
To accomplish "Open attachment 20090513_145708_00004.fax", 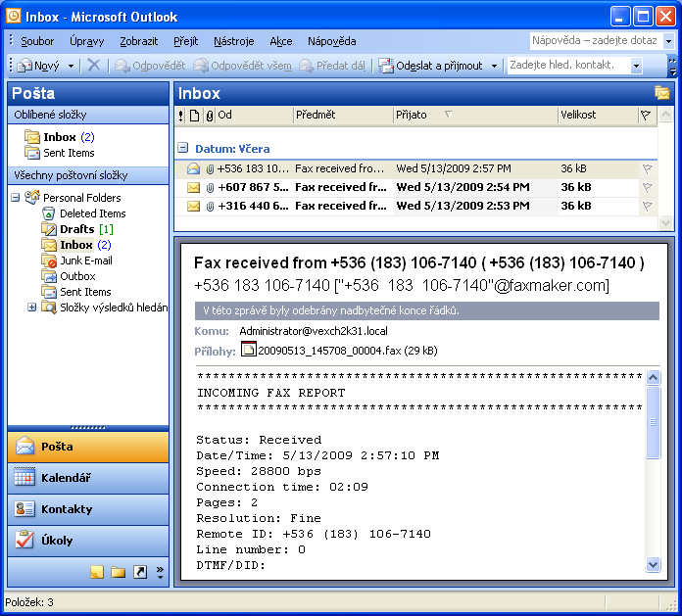I will (340, 351).
